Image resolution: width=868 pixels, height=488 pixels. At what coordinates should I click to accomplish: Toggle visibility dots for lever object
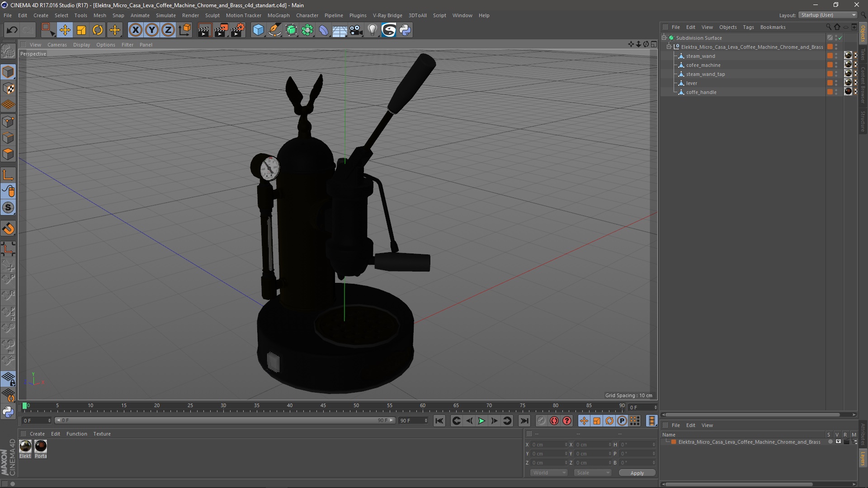click(x=836, y=83)
